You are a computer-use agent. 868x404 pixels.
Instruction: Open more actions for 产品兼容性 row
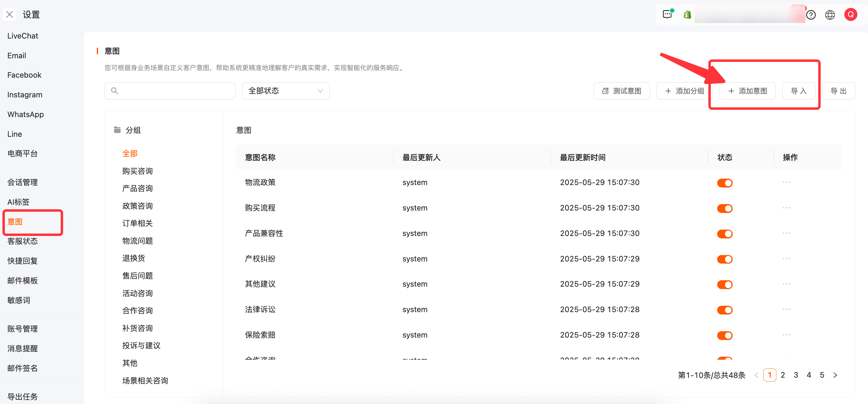(786, 233)
